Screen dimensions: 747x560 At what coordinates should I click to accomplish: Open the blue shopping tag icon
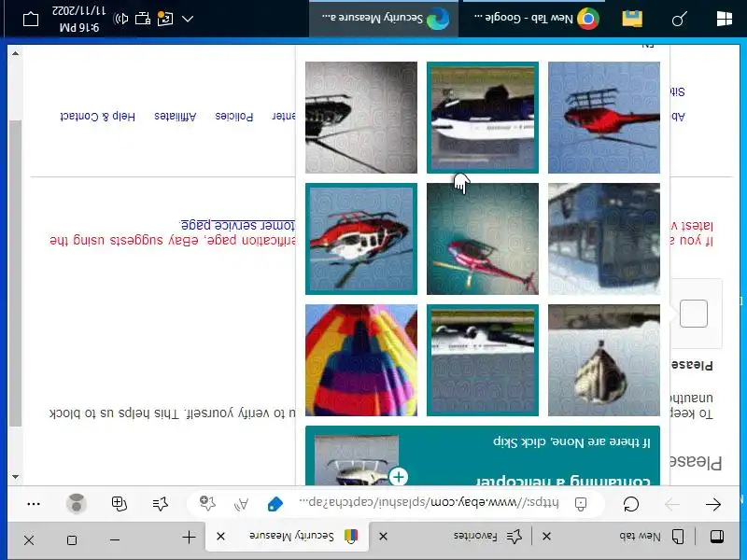pos(275,504)
